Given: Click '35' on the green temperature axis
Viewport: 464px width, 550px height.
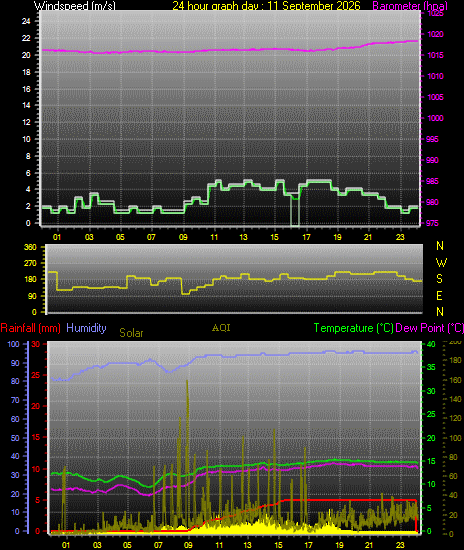Looking at the screenshot, I should pos(431,367).
